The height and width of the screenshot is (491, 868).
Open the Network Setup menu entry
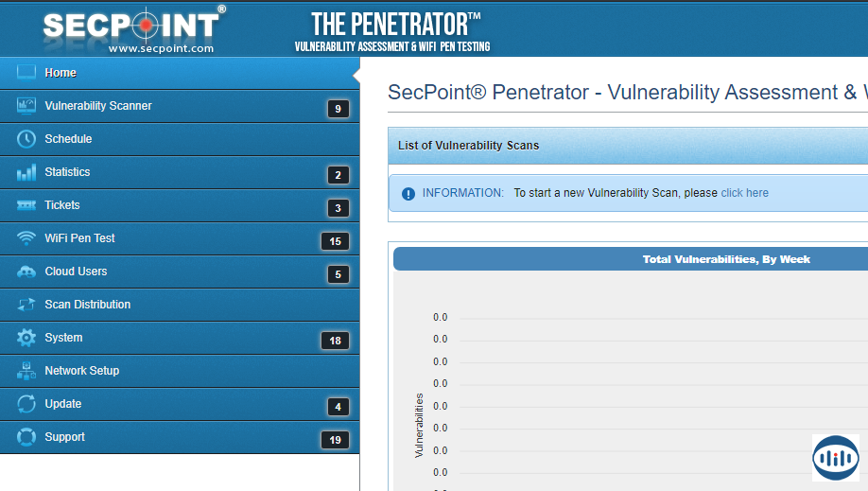pos(81,371)
